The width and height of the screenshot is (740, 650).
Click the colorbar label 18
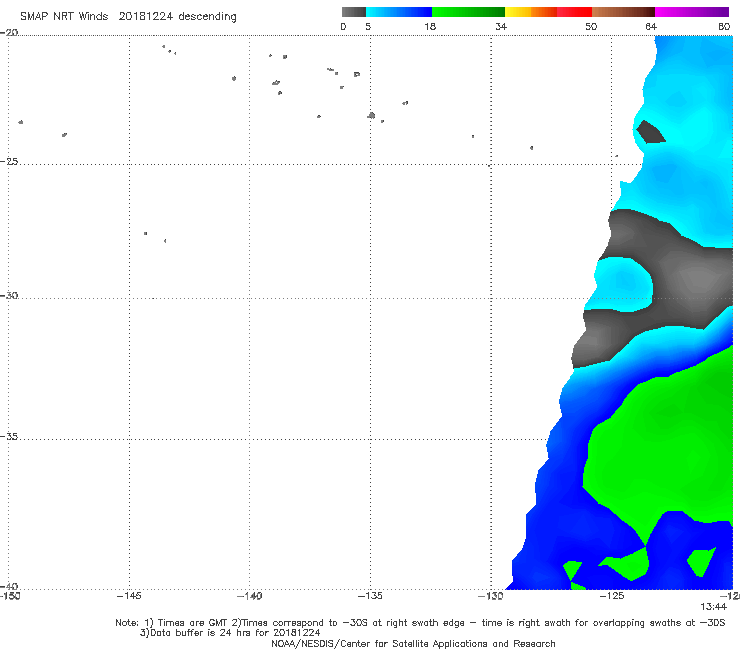[430, 26]
